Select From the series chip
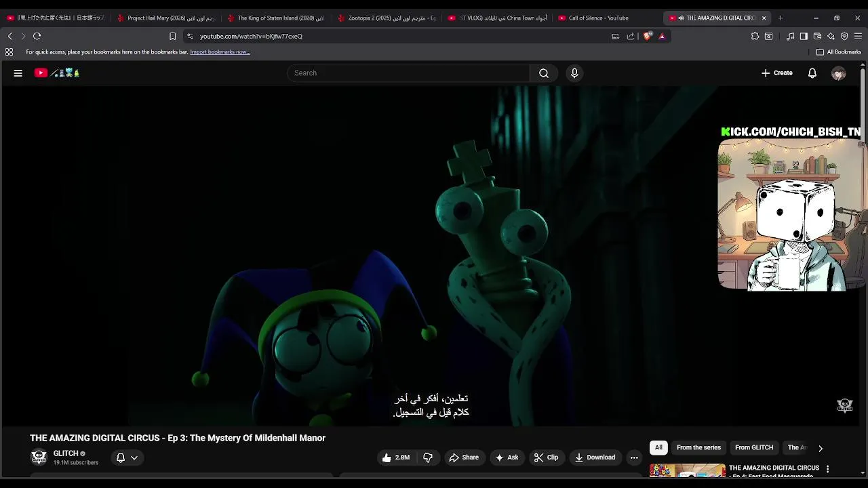 click(698, 447)
